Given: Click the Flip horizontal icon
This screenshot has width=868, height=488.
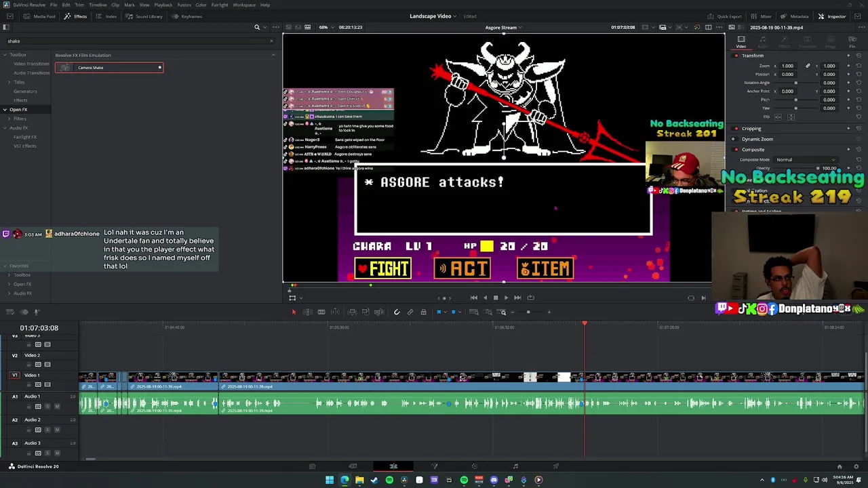Looking at the screenshot, I should pyautogui.click(x=778, y=117).
